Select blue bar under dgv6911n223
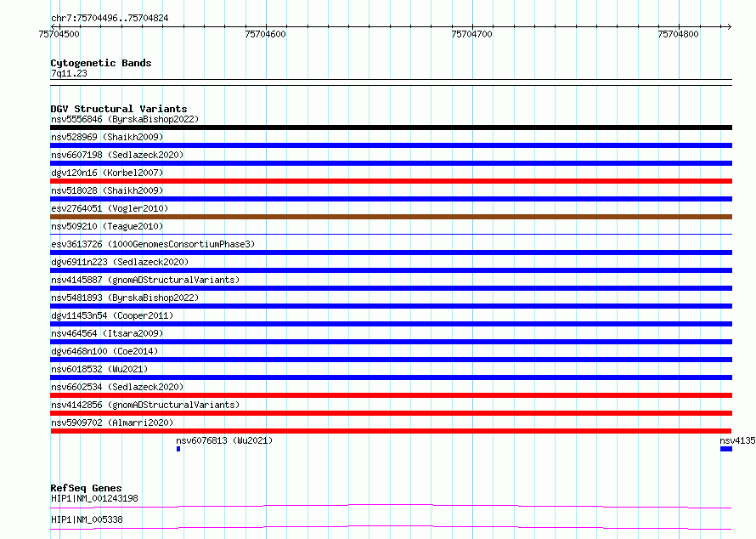This screenshot has height=539, width=756. point(391,270)
